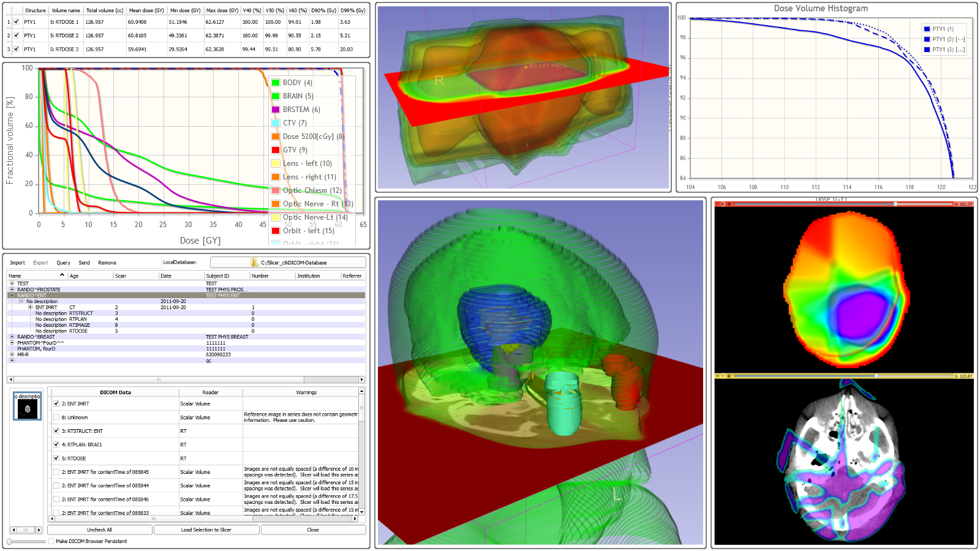The image size is (980, 551).
Task: Click the Load Selection to Slicer button
Action: point(206,530)
